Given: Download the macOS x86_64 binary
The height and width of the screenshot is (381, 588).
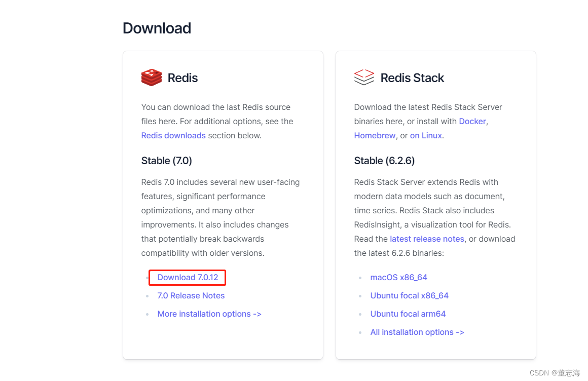Looking at the screenshot, I should point(399,277).
